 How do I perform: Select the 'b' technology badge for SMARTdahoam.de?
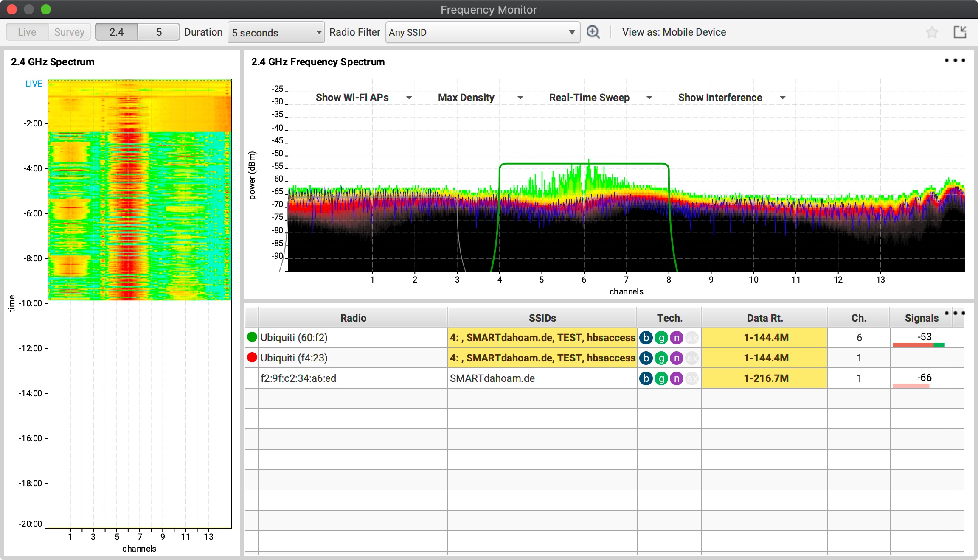(x=646, y=378)
